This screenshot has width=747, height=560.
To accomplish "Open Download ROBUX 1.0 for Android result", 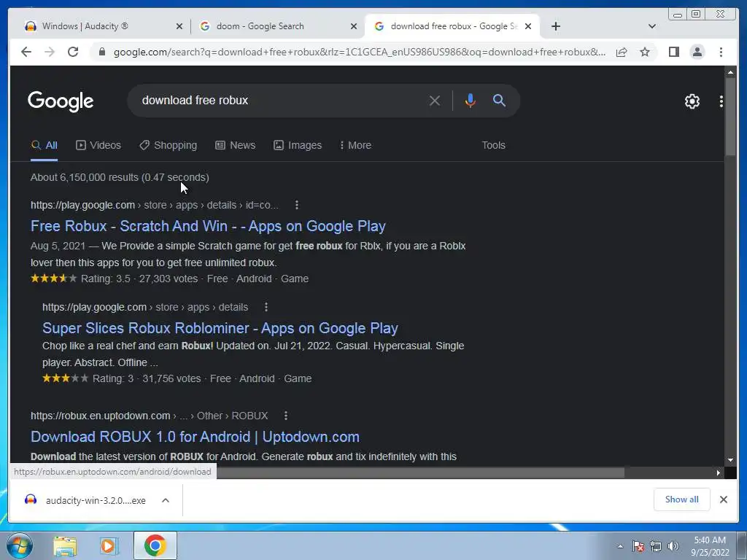I will (x=195, y=437).
